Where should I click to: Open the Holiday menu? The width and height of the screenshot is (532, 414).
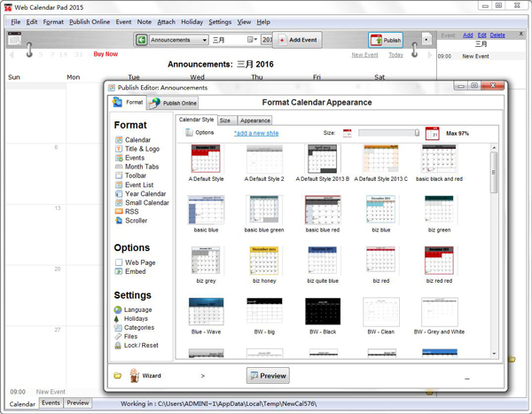192,22
